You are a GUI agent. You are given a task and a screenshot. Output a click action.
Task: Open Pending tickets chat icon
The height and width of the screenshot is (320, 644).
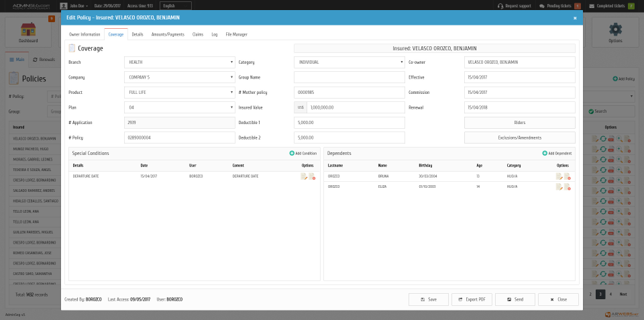click(542, 6)
